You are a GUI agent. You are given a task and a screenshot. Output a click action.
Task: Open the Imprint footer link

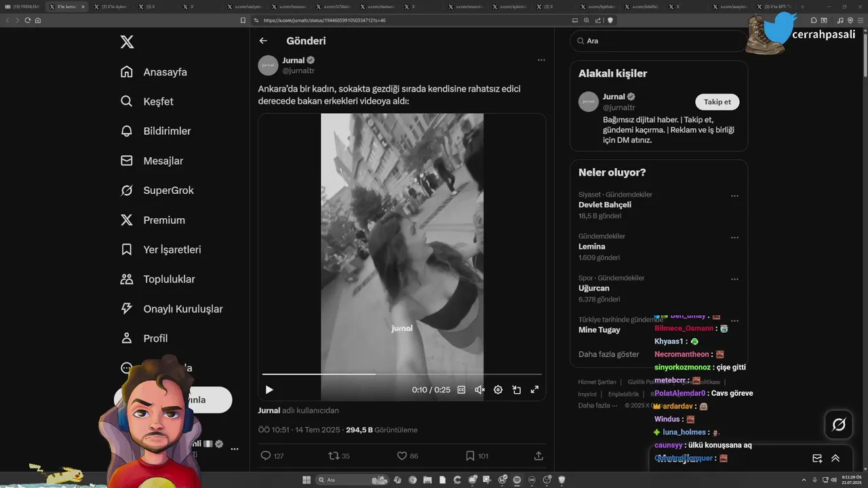coord(587,394)
